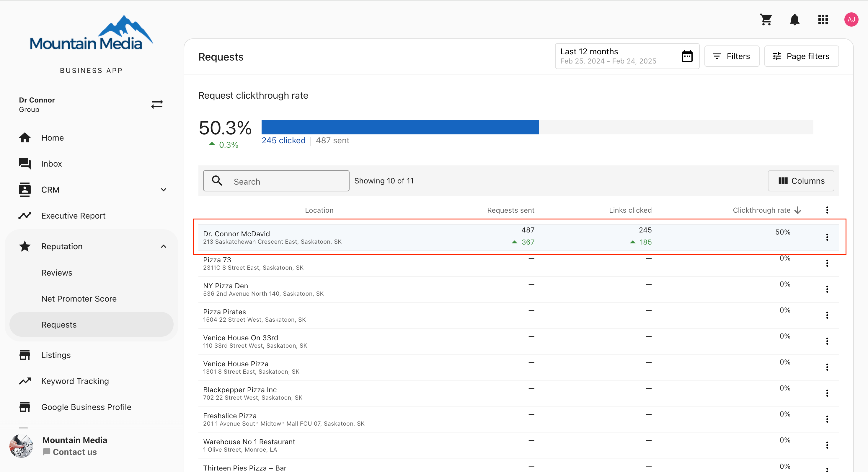
Task: Click the Executive Report chart icon
Action: [25, 215]
